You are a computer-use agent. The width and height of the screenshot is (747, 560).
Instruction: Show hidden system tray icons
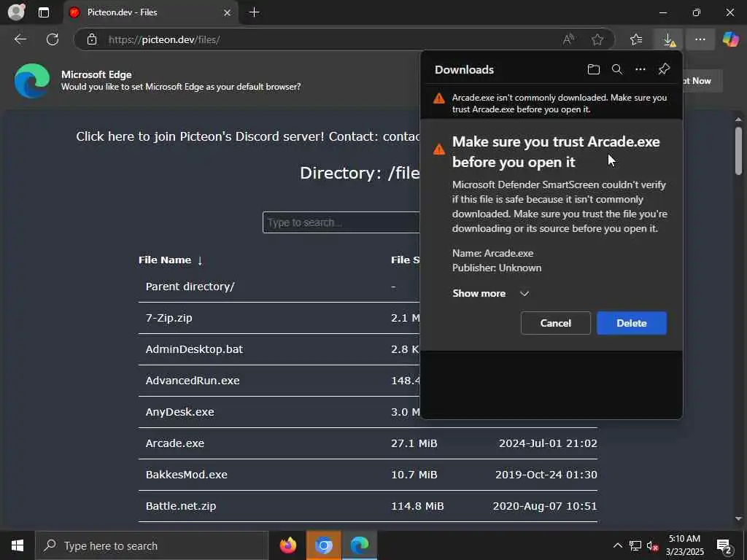pyautogui.click(x=617, y=545)
